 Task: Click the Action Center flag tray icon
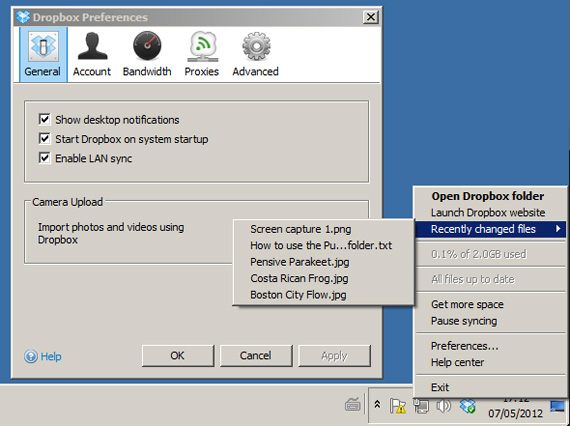click(398, 406)
